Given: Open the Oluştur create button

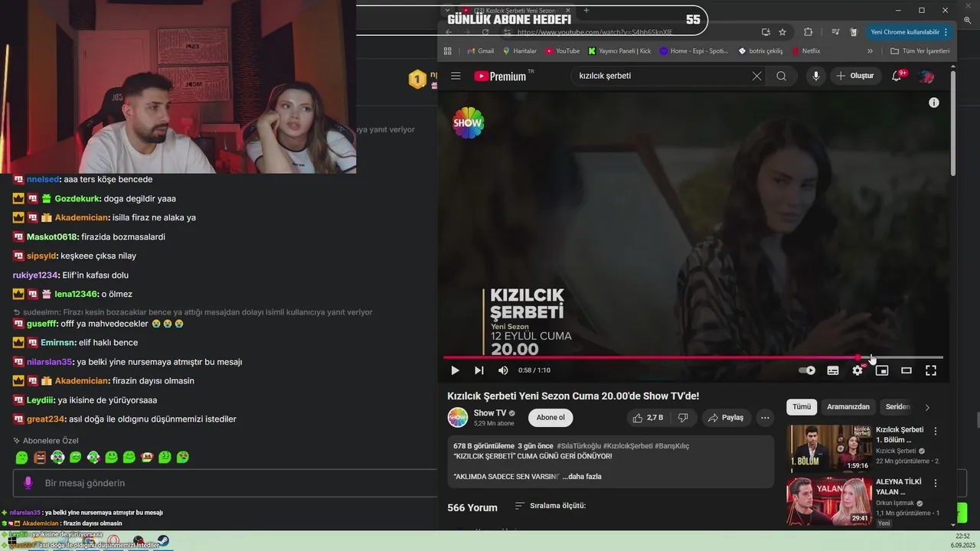Looking at the screenshot, I should click(x=855, y=76).
